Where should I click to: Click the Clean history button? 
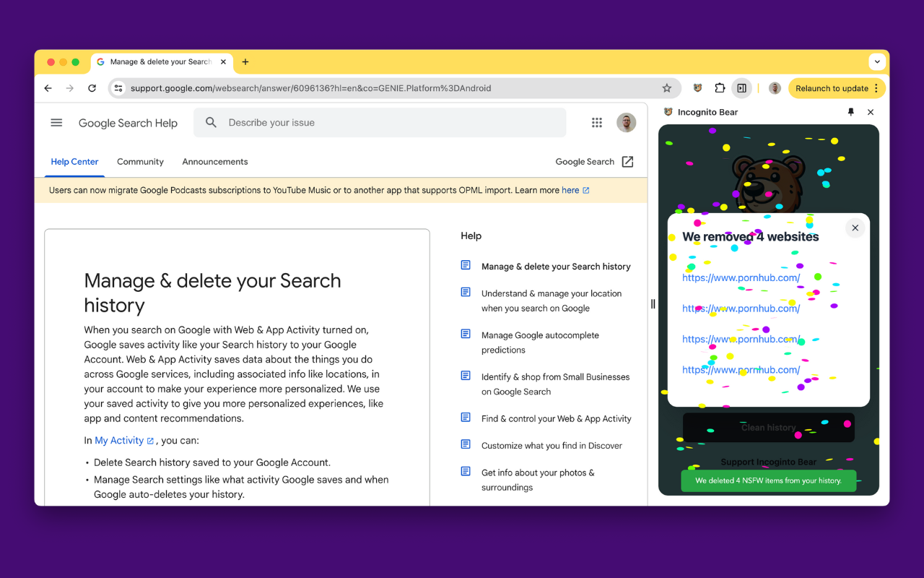click(768, 428)
